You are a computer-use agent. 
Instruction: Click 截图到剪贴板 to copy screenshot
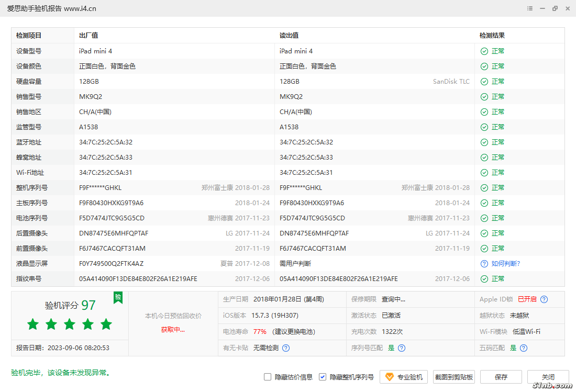pyautogui.click(x=454, y=377)
